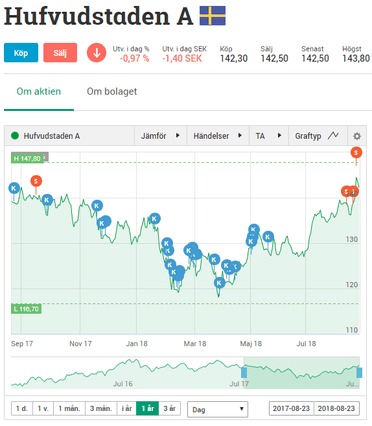Click the -1,40 SEK change value

182,59
